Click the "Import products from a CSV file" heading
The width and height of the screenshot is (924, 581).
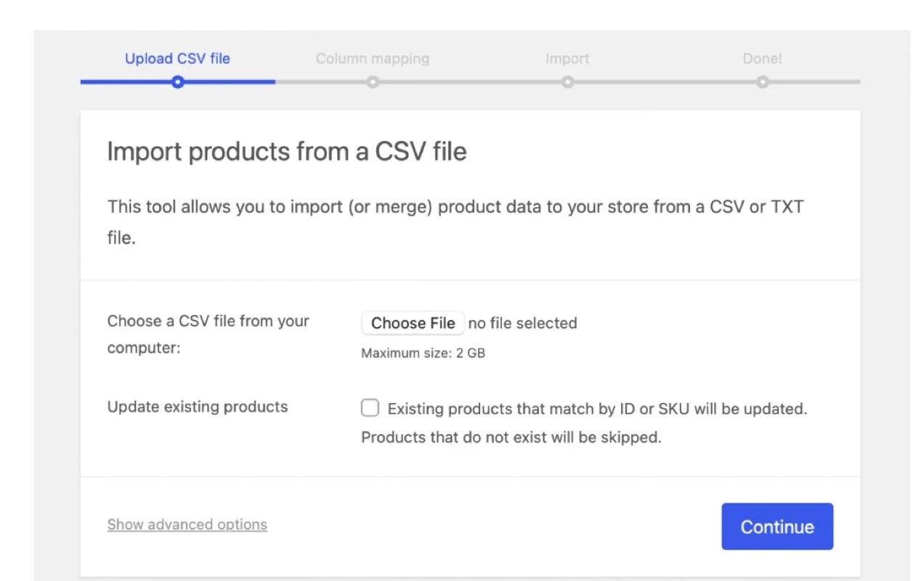pyautogui.click(x=286, y=152)
